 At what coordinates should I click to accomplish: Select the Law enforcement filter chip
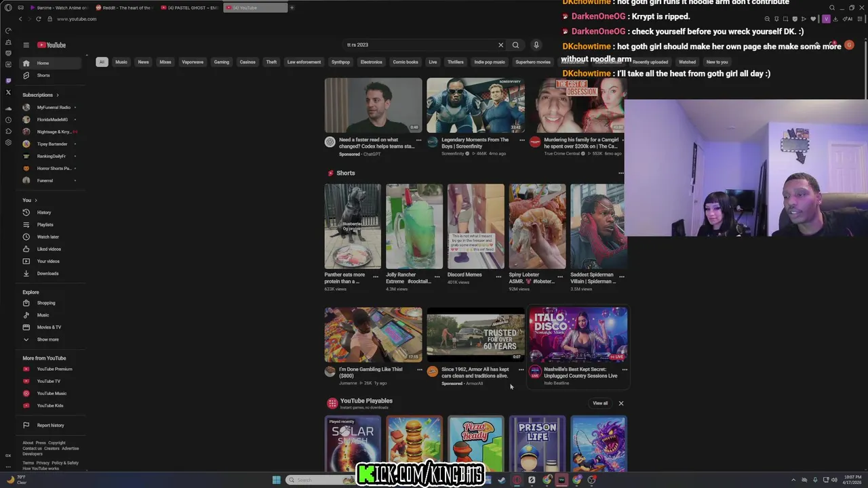pos(304,62)
